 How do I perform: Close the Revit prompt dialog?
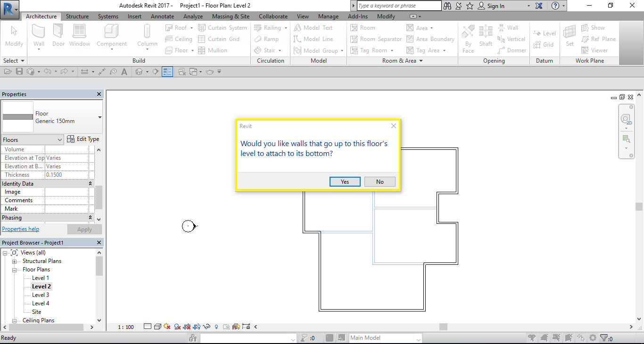pyautogui.click(x=394, y=126)
